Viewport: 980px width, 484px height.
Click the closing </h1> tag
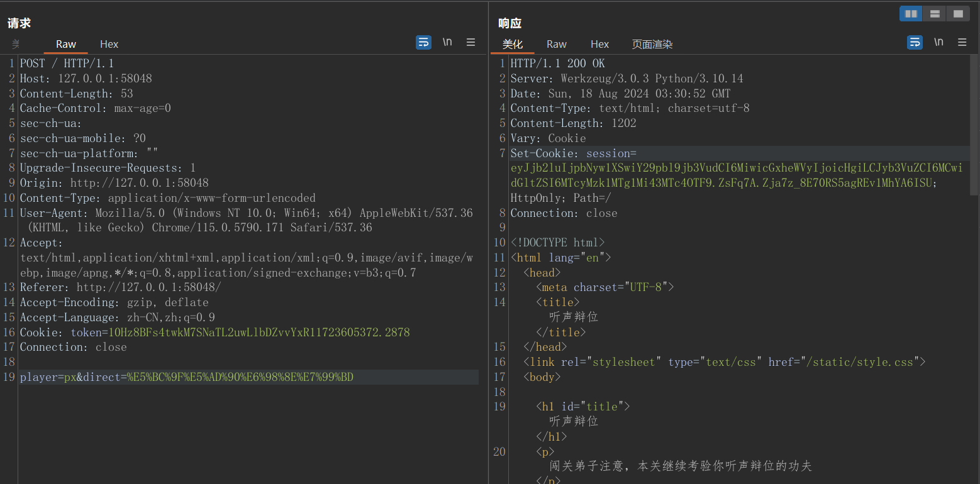(551, 436)
